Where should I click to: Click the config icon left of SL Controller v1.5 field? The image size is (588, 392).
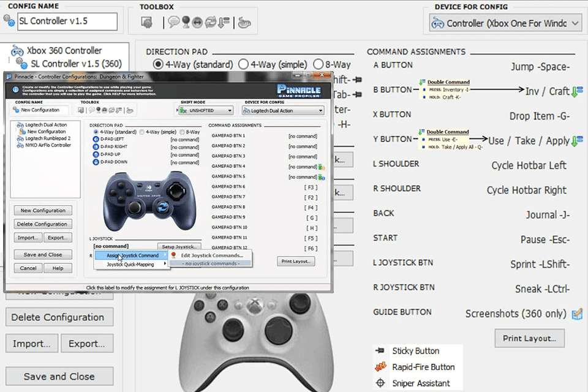point(9,21)
